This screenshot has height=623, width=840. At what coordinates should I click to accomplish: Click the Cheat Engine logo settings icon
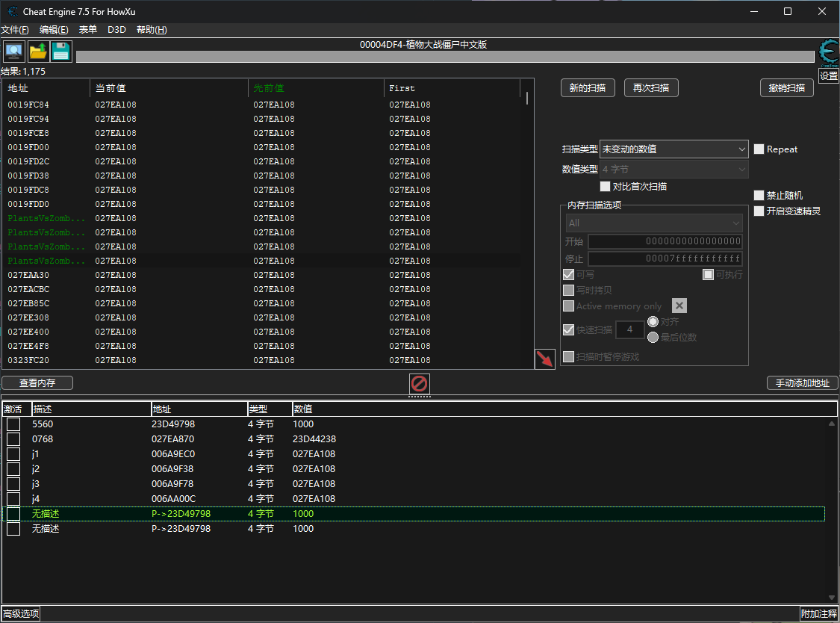828,52
